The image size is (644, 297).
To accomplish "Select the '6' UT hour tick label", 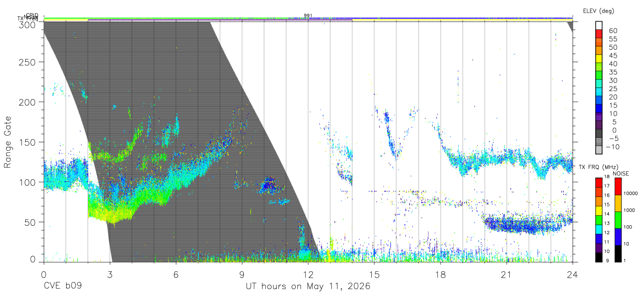I will (176, 274).
